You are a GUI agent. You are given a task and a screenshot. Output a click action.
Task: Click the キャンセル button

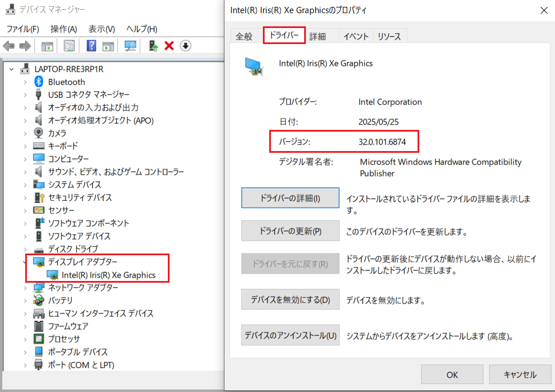520,374
